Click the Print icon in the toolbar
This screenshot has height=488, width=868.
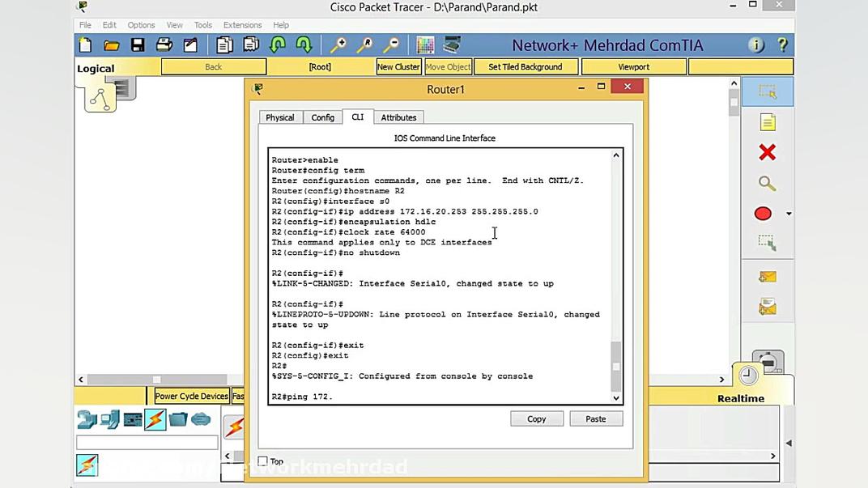pyautogui.click(x=164, y=45)
